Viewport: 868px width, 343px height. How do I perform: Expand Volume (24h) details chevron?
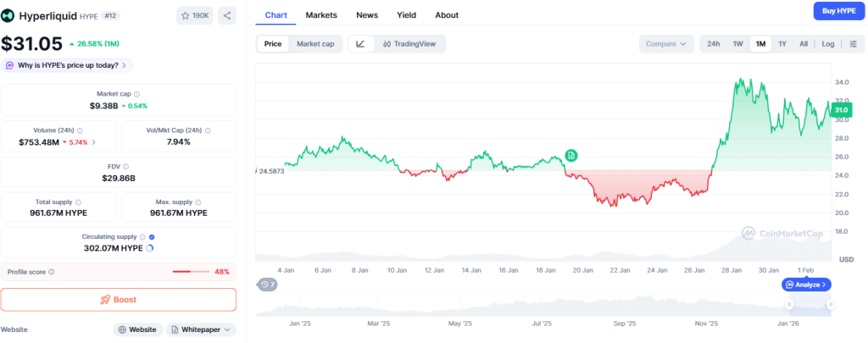point(93,142)
